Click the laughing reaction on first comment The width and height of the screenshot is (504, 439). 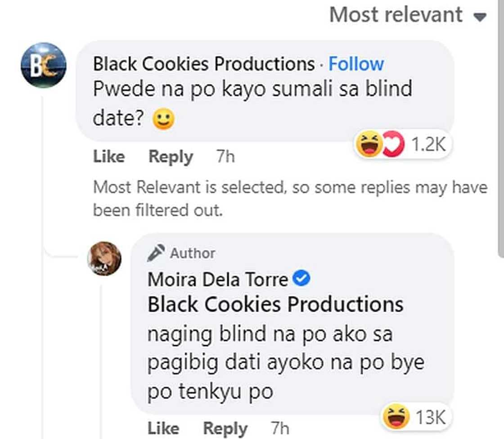click(x=369, y=145)
